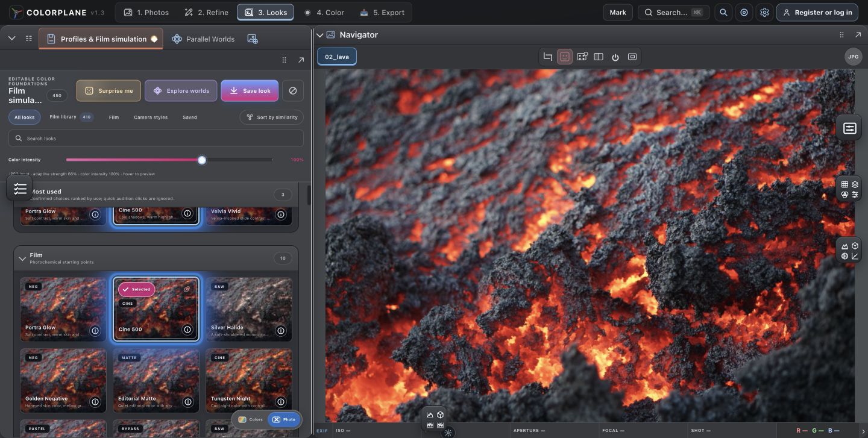Open the top Search… command box
Image resolution: width=868 pixels, height=438 pixels.
click(674, 12)
